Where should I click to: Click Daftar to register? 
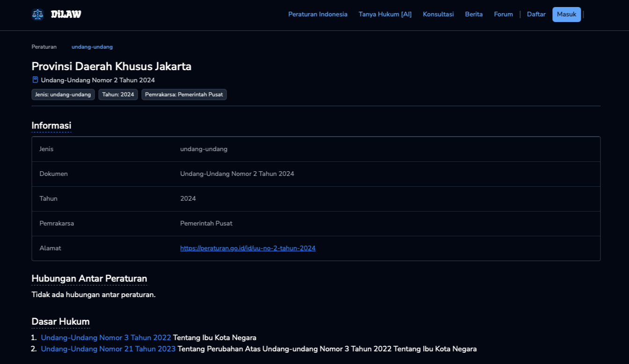tap(536, 15)
